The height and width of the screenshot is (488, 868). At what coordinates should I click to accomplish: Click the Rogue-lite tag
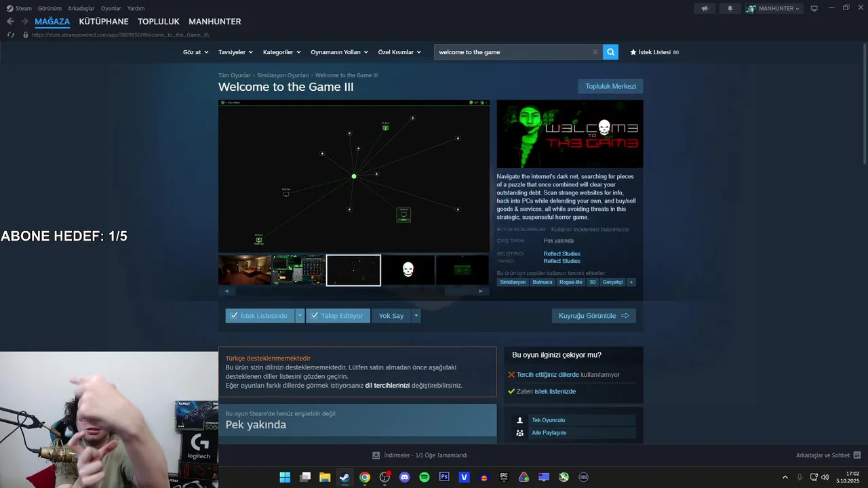click(x=570, y=282)
